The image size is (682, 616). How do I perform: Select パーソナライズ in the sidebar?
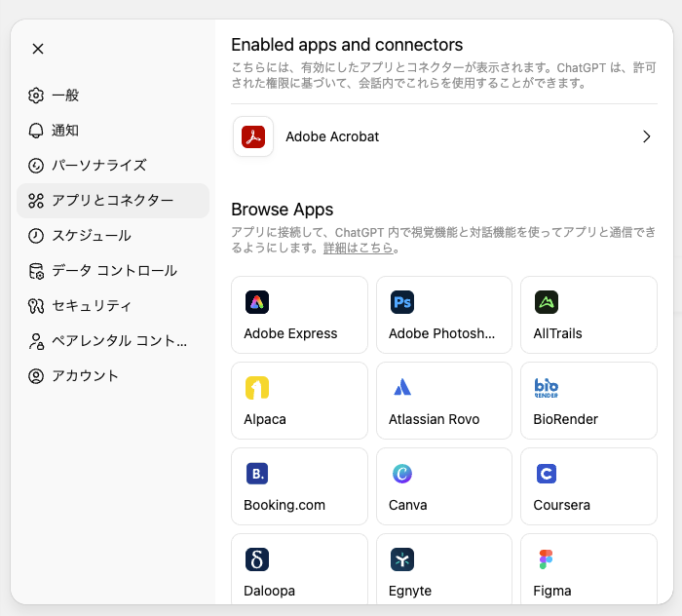98,166
